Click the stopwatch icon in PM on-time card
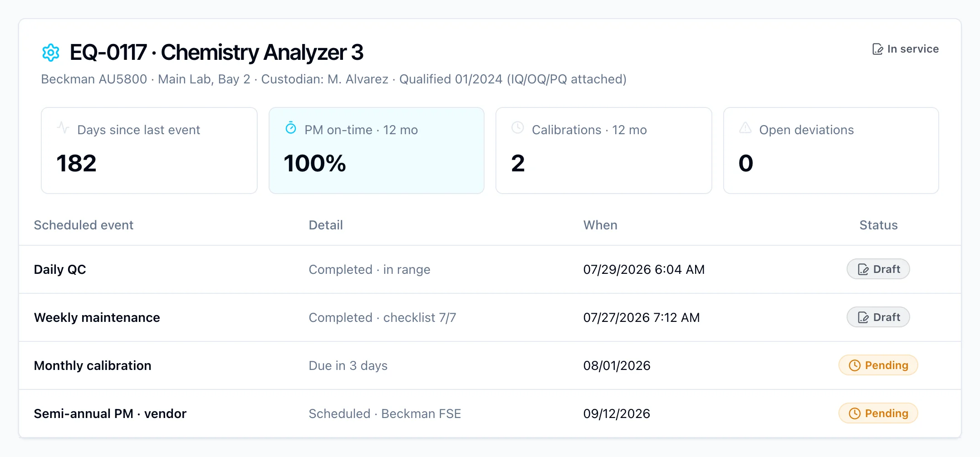The image size is (980, 457). coord(291,128)
